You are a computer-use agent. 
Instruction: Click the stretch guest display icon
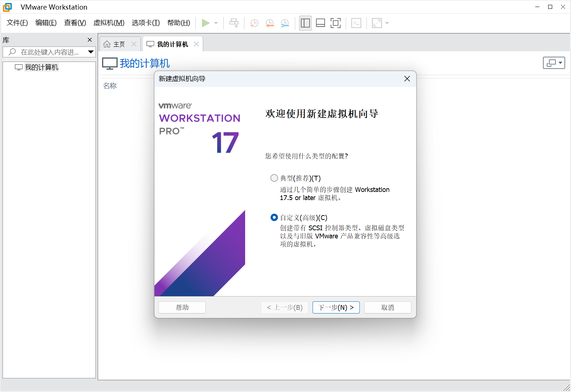pyautogui.click(x=377, y=23)
